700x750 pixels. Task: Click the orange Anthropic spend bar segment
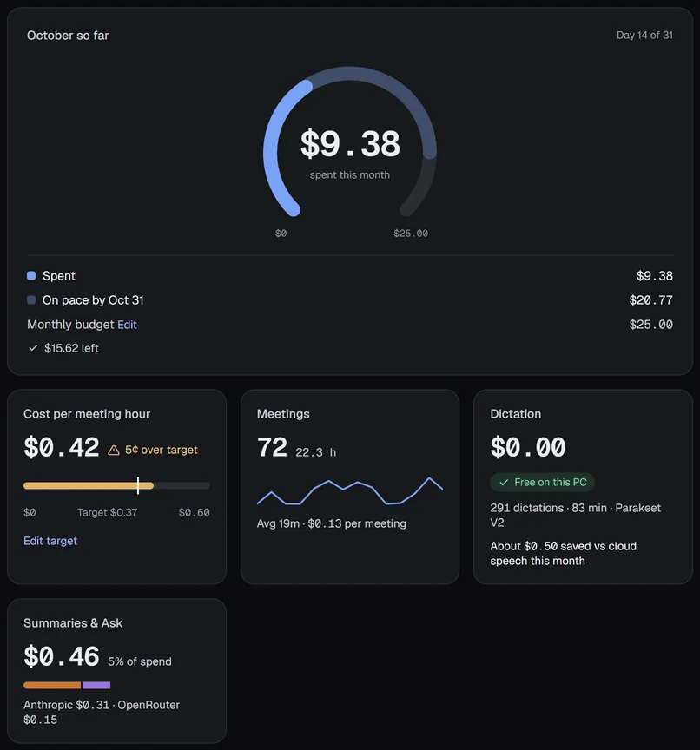pyautogui.click(x=52, y=686)
